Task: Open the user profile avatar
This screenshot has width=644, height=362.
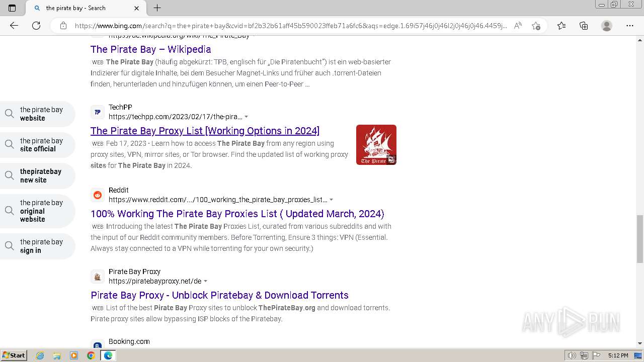Action: [x=607, y=26]
